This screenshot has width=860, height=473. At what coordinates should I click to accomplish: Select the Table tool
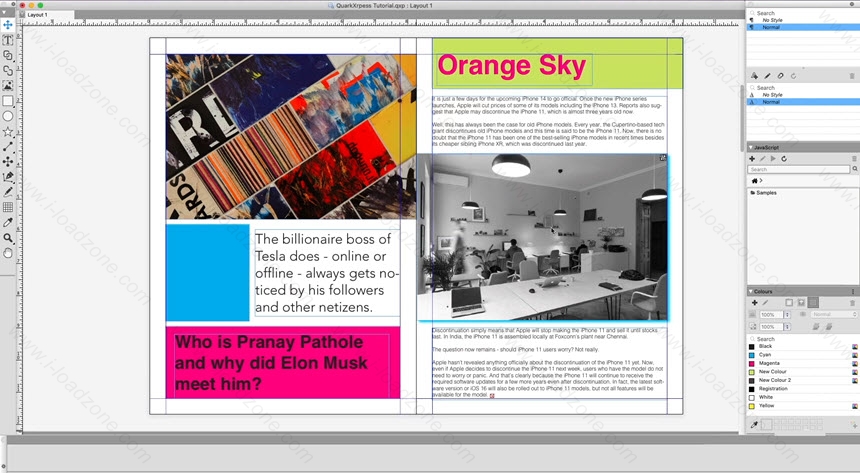pyautogui.click(x=8, y=207)
